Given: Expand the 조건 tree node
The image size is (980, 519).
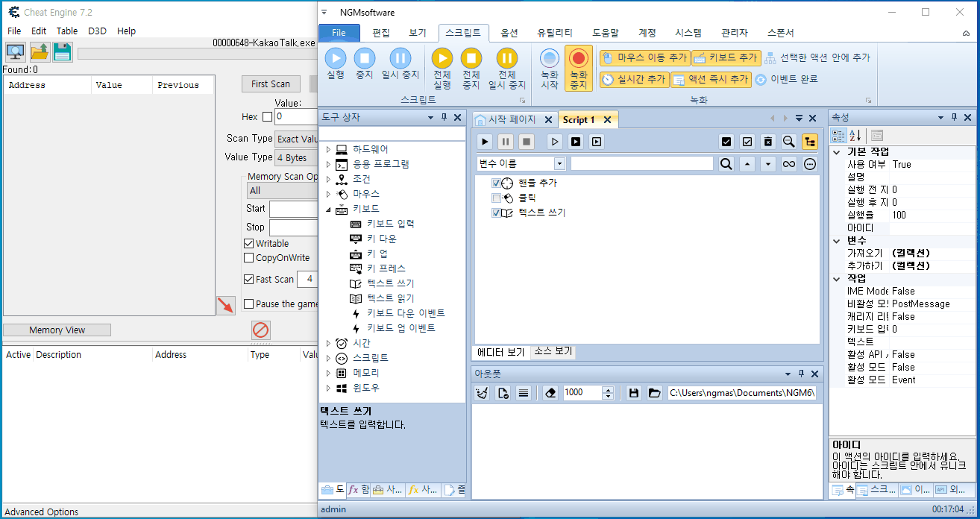Looking at the screenshot, I should [x=327, y=180].
